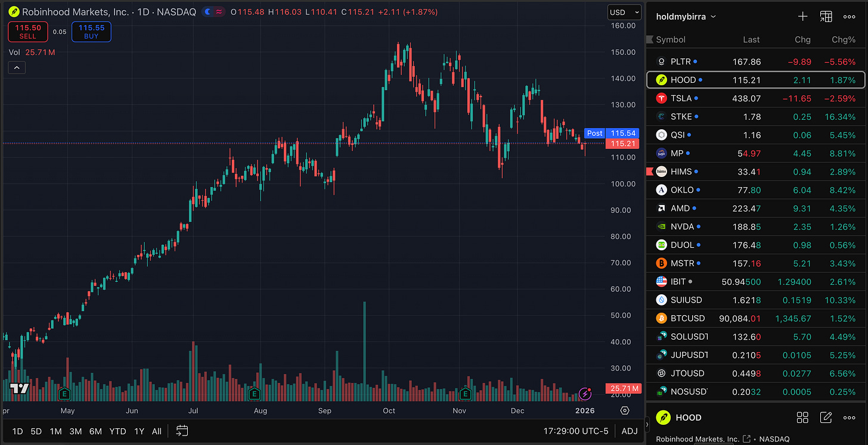Open the USD currency dropdown

pos(624,12)
